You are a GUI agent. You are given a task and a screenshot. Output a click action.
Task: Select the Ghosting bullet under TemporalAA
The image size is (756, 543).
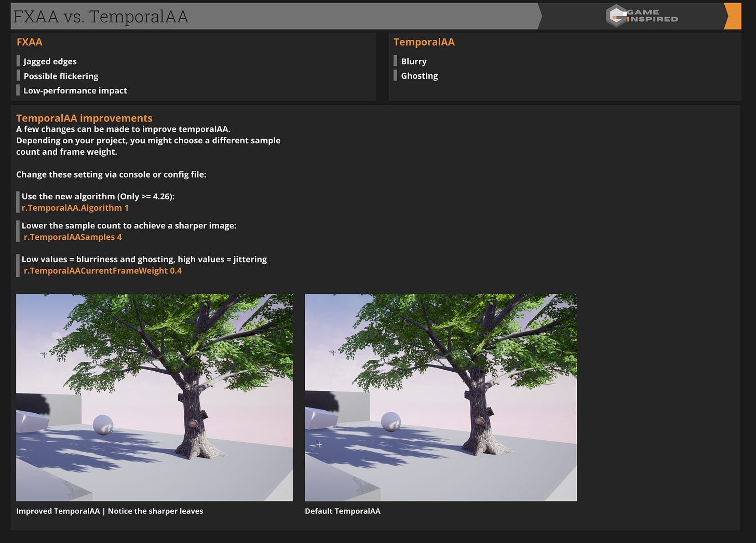click(419, 76)
